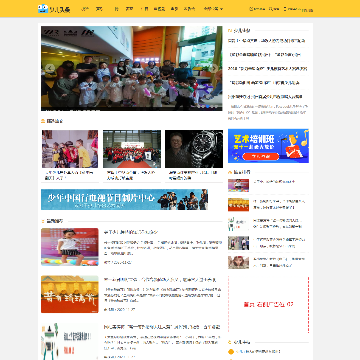Go to previous carousel slide arrow
Screen dimensions: 360x360
click(50, 68)
